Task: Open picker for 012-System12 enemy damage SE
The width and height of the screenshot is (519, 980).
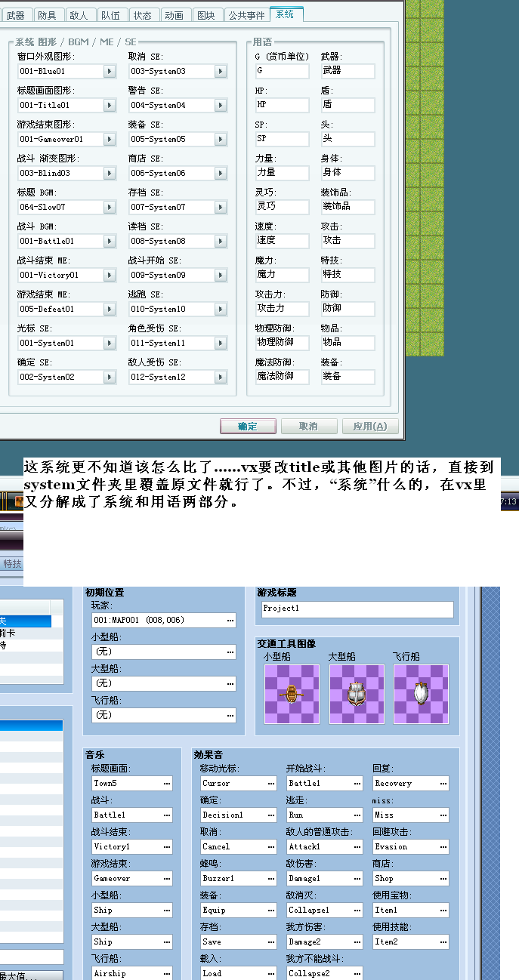Action: tap(221, 377)
